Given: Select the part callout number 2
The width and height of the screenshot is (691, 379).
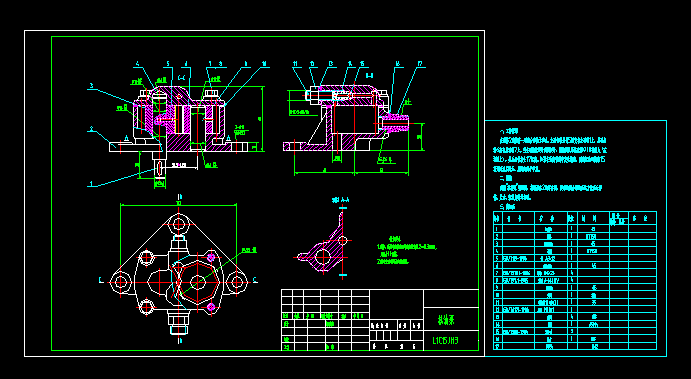Looking at the screenshot, I should [x=92, y=129].
